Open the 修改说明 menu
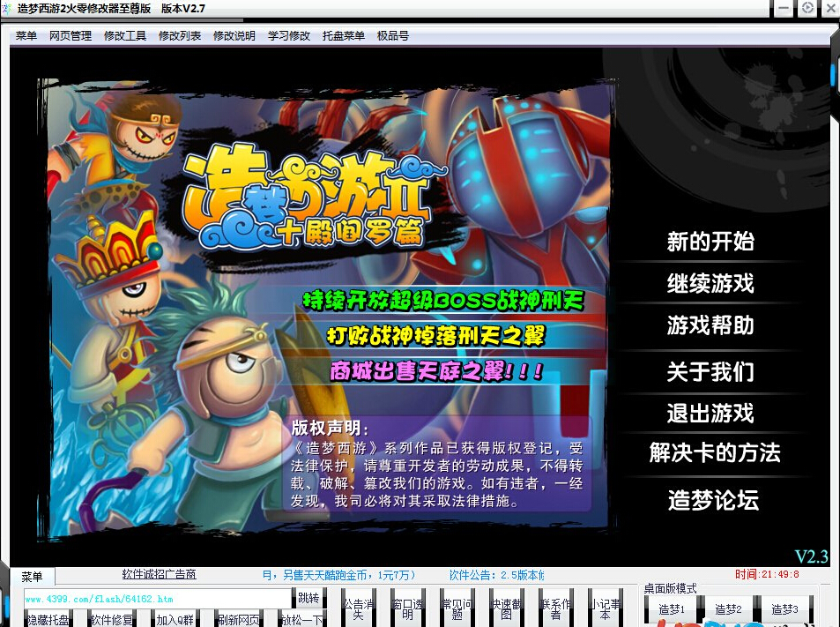840x627 pixels. tap(234, 36)
